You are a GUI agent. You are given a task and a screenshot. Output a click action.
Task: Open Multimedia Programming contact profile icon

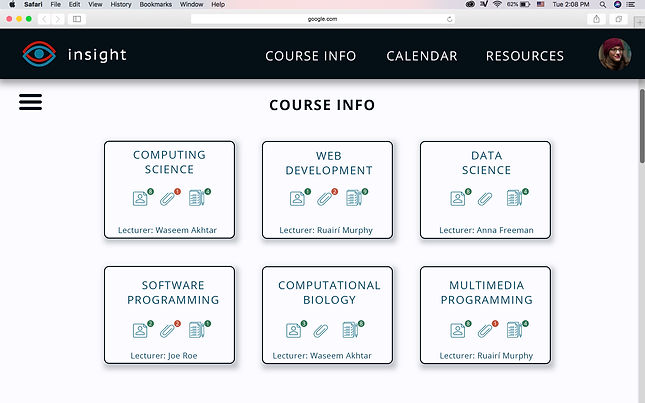tap(458, 331)
